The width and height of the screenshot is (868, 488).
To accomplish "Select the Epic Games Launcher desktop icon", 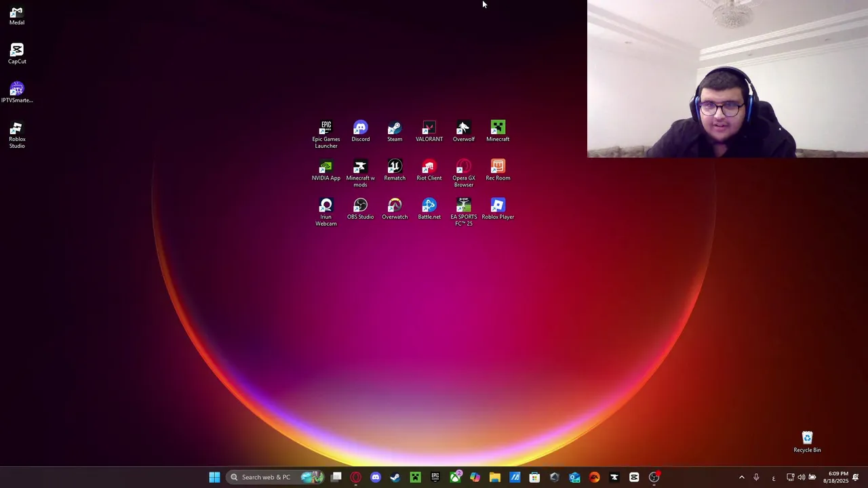I will 326,134.
